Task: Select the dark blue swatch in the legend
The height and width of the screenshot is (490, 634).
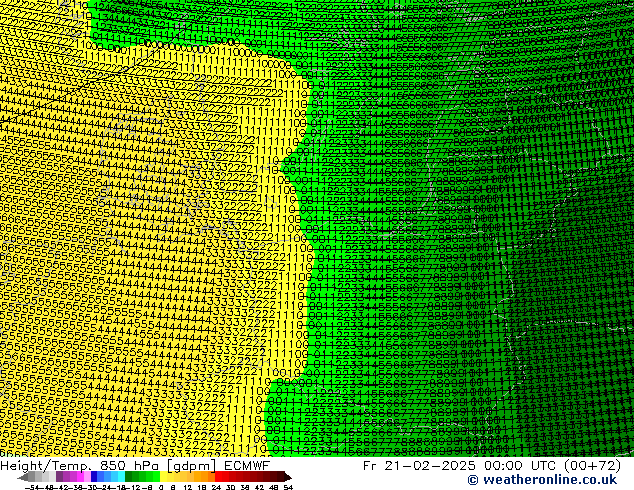Action: pos(94,477)
